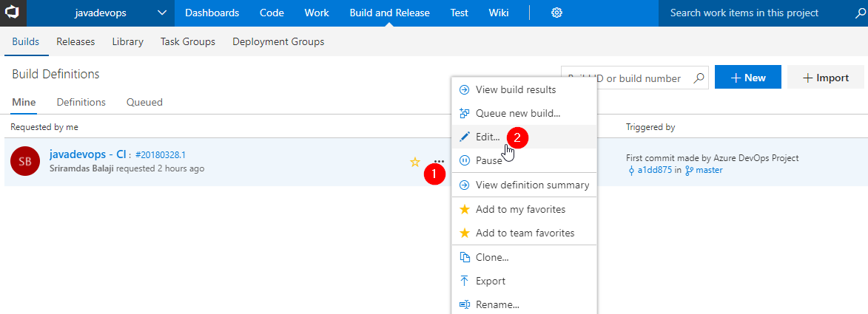Click the Pause icon in context menu
Viewport: 868px width, 314px height.
tap(465, 160)
